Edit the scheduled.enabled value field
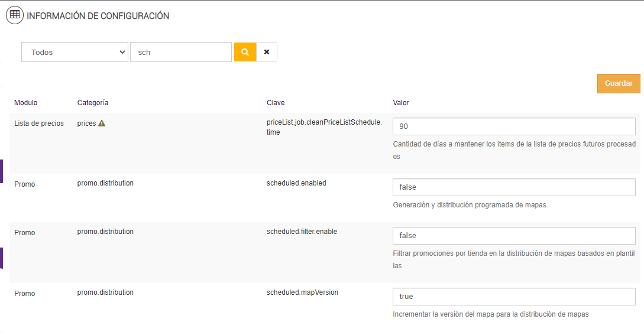The image size is (644, 335). point(514,187)
